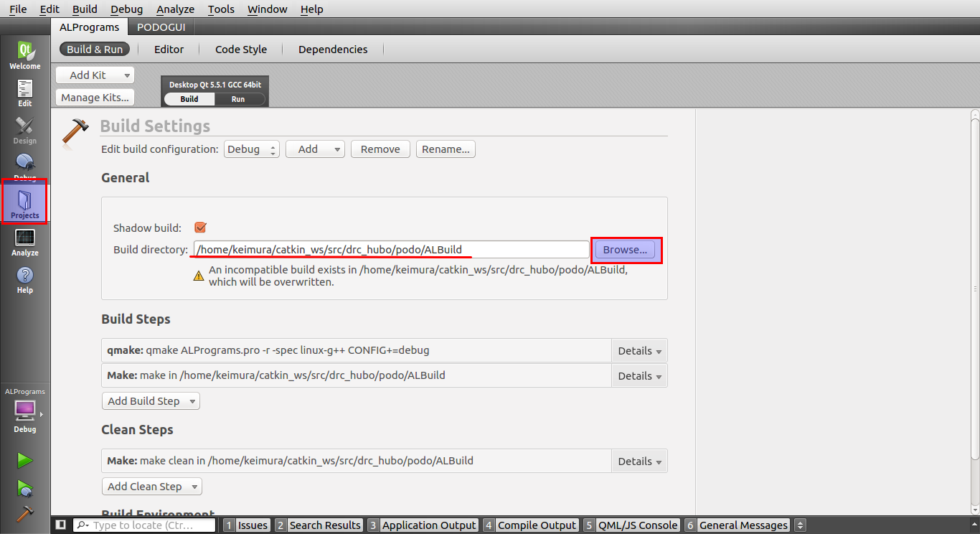Click the Remove configuration button
980x534 pixels.
click(380, 149)
